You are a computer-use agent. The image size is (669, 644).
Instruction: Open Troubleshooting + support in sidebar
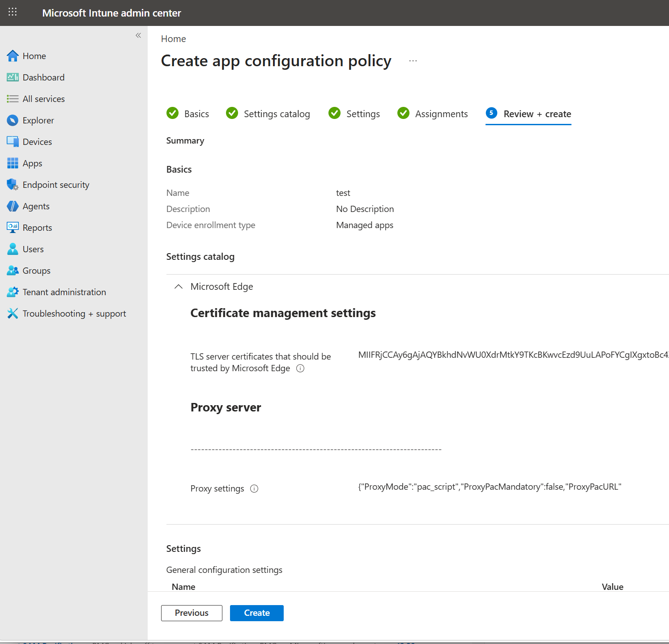tap(74, 314)
